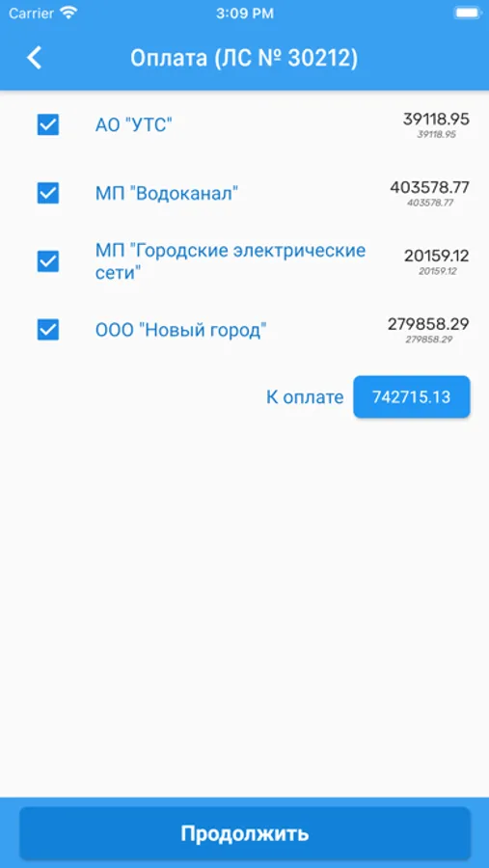Viewport: 489px width, 868px height.
Task: Change the 20159.12 payment amount
Action: point(436,256)
